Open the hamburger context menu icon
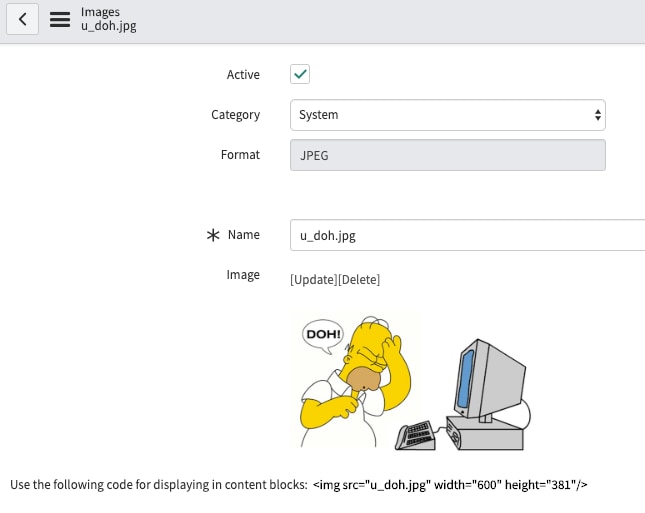Screen dimensions: 645x513 (60, 19)
